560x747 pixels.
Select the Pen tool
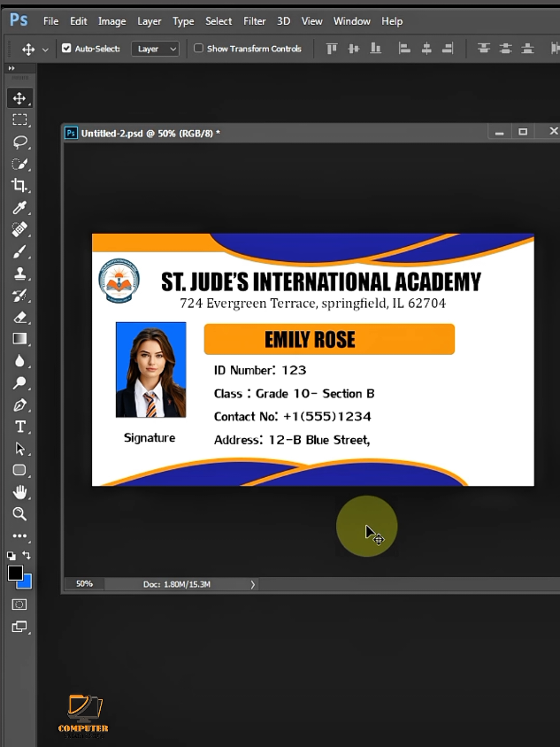(x=19, y=405)
